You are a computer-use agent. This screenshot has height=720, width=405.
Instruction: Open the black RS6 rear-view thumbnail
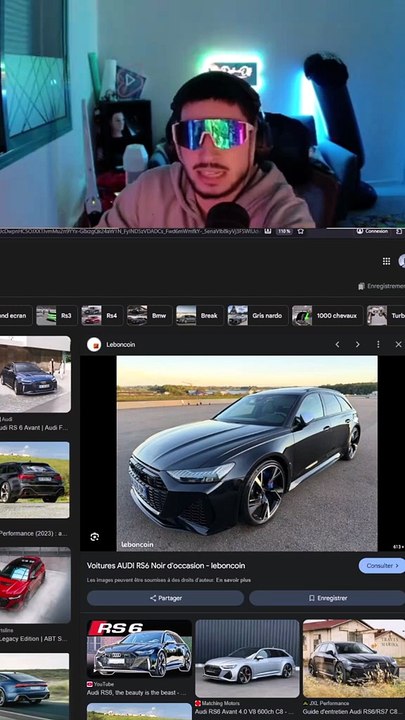click(x=34, y=480)
